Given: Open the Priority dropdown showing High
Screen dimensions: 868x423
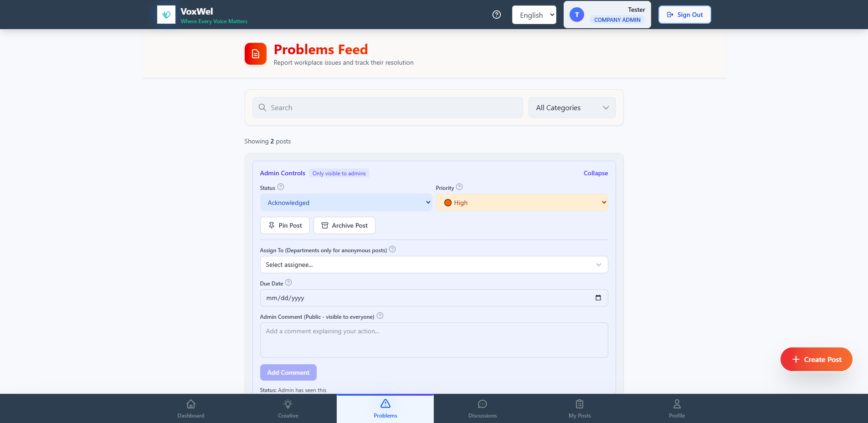Looking at the screenshot, I should pos(522,202).
